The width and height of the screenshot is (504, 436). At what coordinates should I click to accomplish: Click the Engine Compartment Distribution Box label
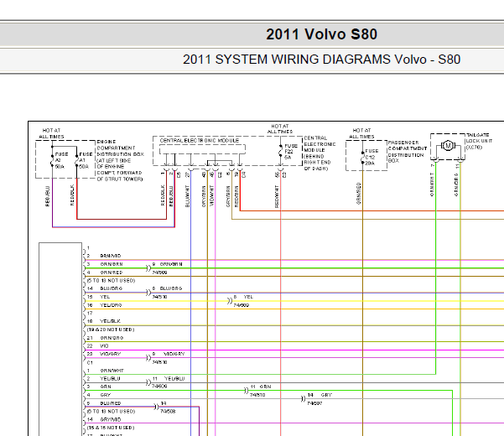tap(120, 160)
